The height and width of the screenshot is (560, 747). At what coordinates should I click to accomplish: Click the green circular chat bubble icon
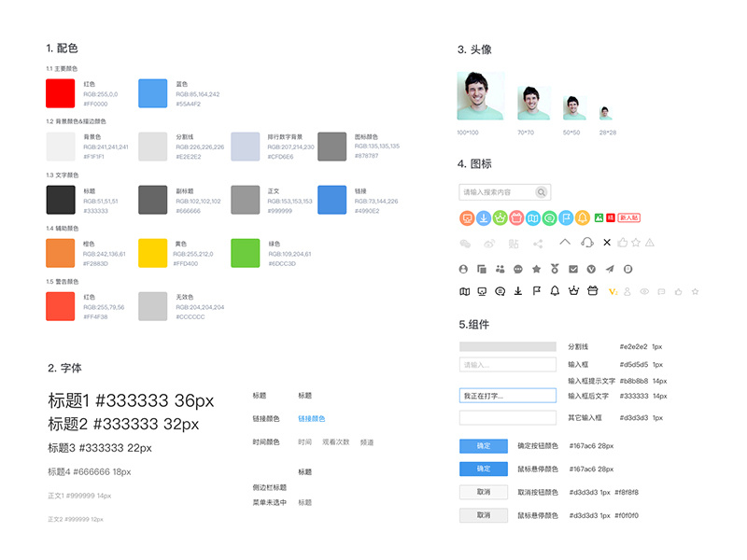[x=549, y=218]
